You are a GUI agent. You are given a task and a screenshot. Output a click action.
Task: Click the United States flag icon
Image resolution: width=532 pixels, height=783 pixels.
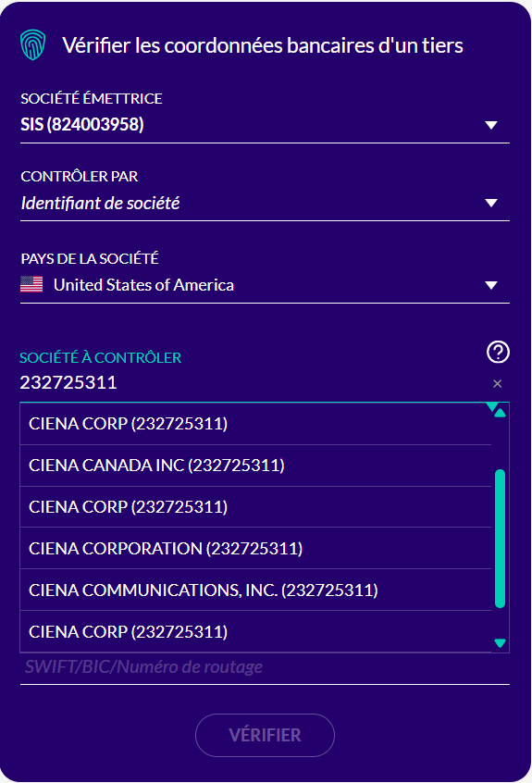pos(31,285)
